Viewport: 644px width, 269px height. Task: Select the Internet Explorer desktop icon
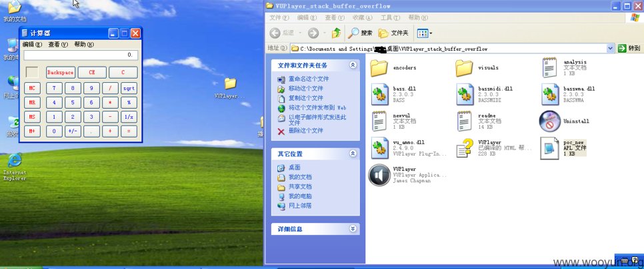[15, 166]
